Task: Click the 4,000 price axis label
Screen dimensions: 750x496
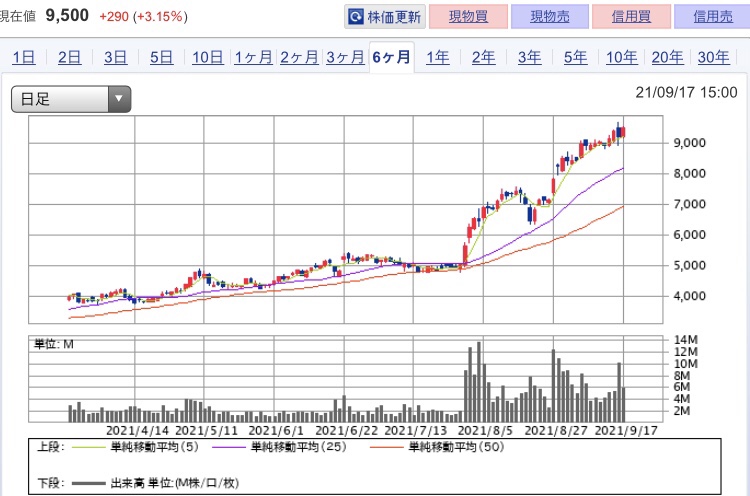Action: tap(689, 296)
